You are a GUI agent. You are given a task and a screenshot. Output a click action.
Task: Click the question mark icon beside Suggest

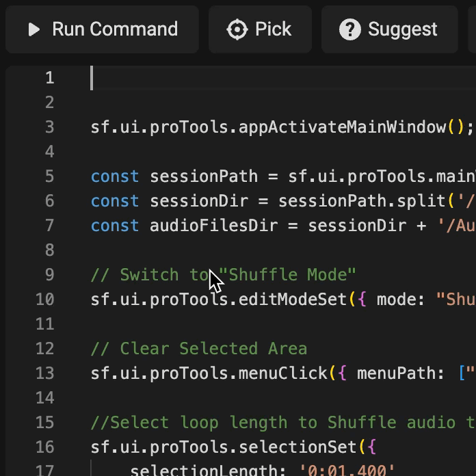(350, 29)
